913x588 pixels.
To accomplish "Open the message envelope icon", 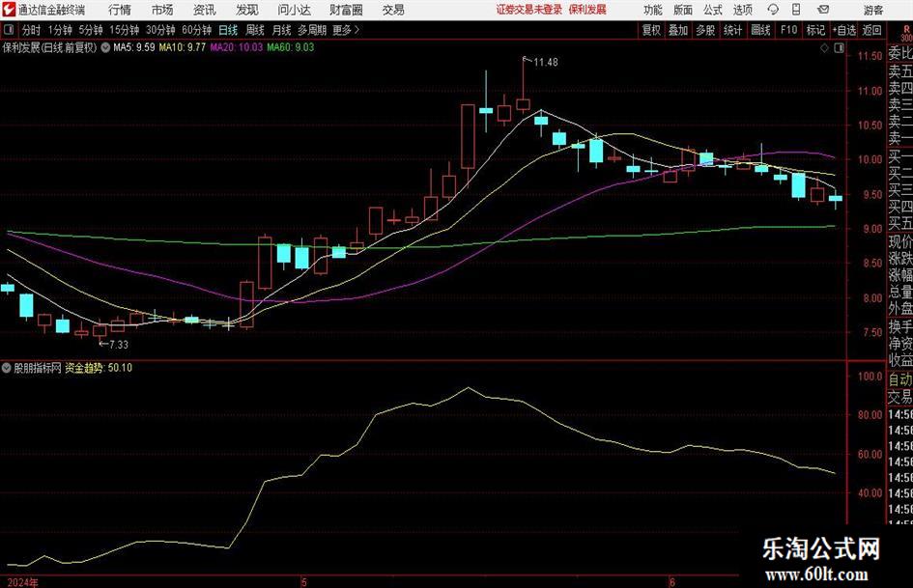I will pyautogui.click(x=823, y=10).
